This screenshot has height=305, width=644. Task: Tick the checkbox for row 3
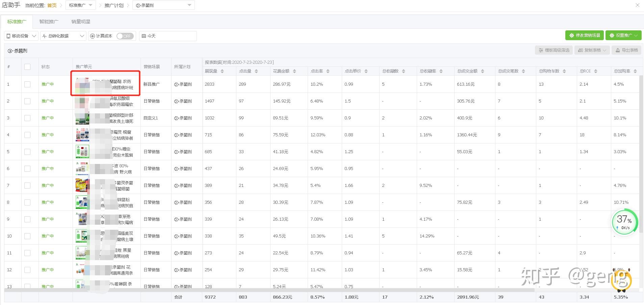point(27,118)
